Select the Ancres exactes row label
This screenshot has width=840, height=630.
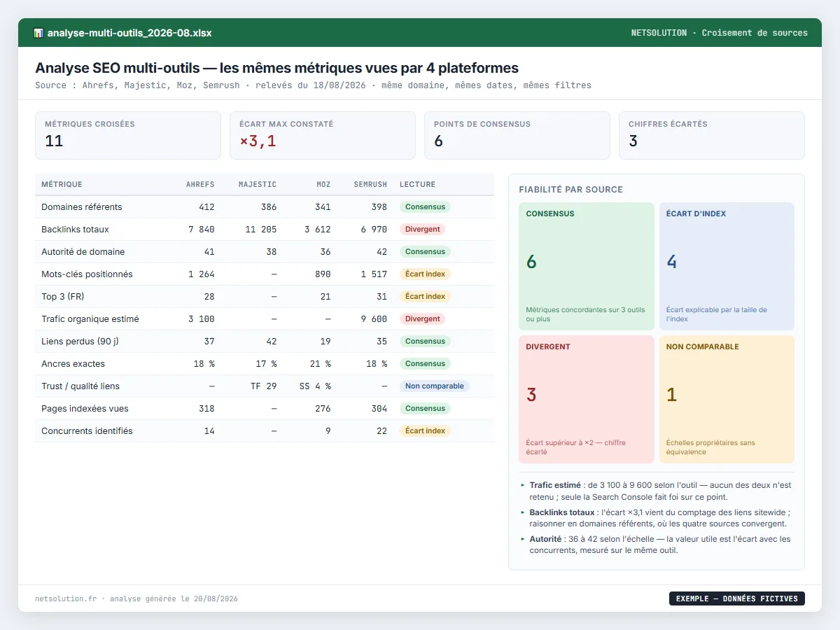(73, 364)
